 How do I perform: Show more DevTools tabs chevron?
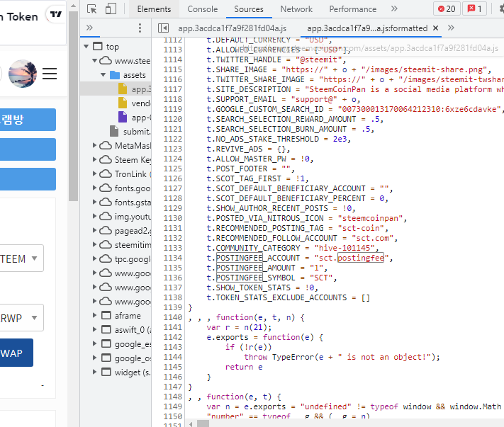394,8
